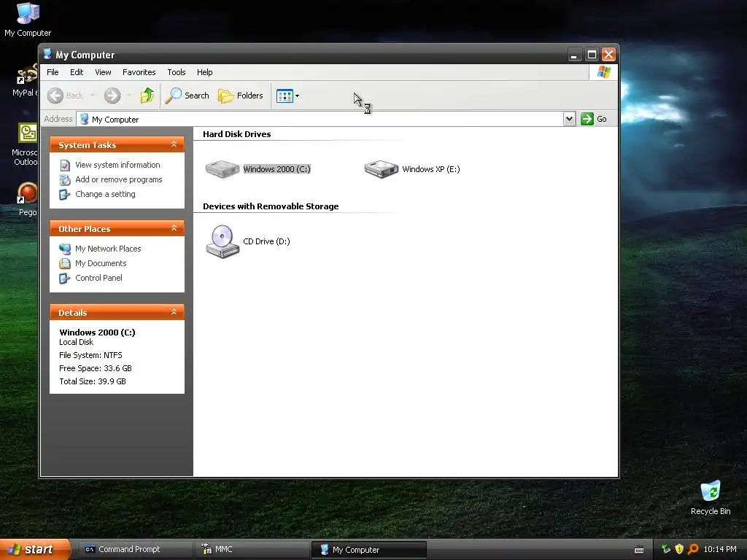Collapse the System Tasks panel
This screenshot has width=747, height=560.
pos(174,144)
